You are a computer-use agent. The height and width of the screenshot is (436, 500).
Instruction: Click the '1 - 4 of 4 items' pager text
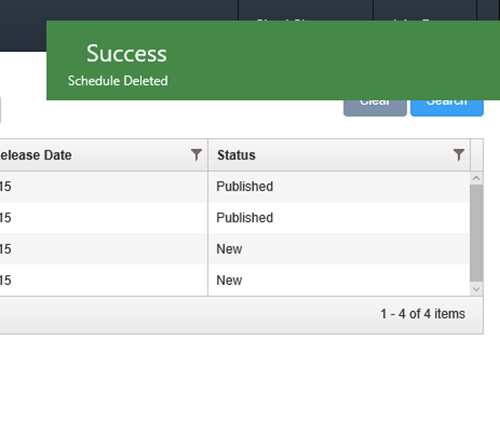coord(423,314)
